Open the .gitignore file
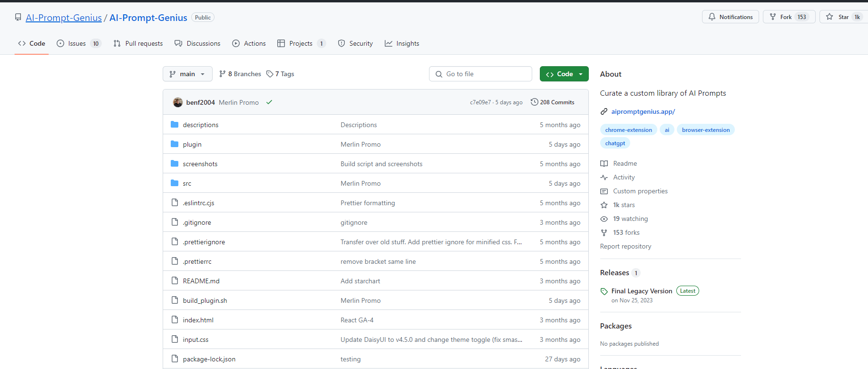This screenshot has height=369, width=868. click(197, 222)
